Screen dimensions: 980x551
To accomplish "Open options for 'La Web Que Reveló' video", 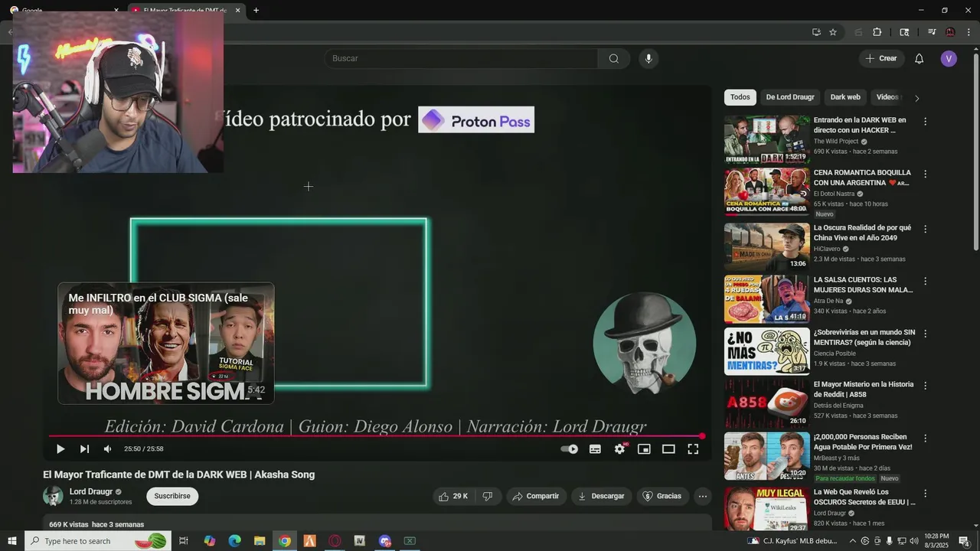I will [925, 494].
